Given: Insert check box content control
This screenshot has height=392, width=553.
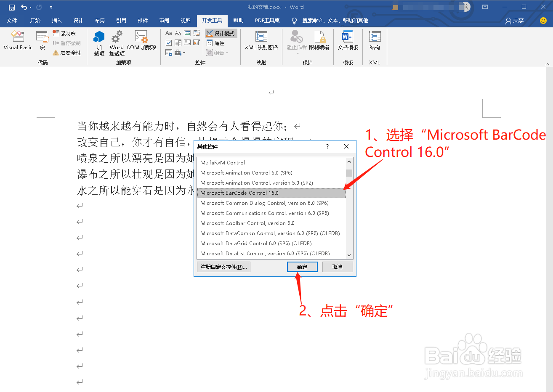Looking at the screenshot, I should [x=169, y=43].
